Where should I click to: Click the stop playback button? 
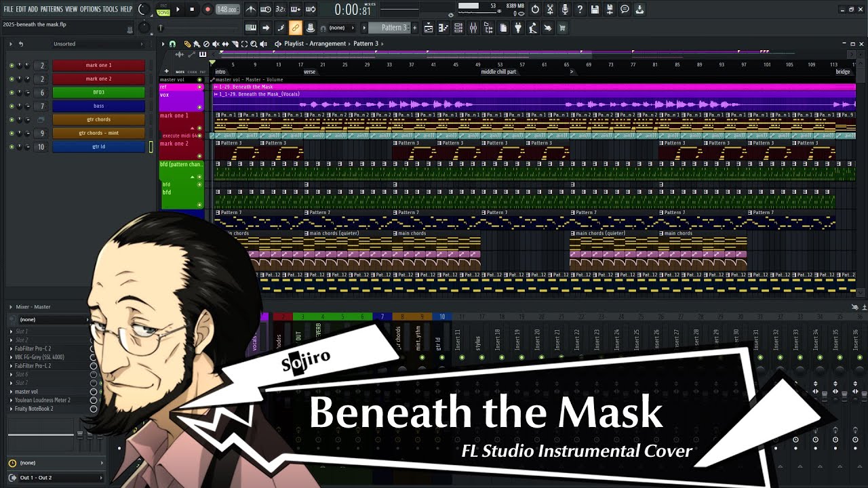point(192,9)
